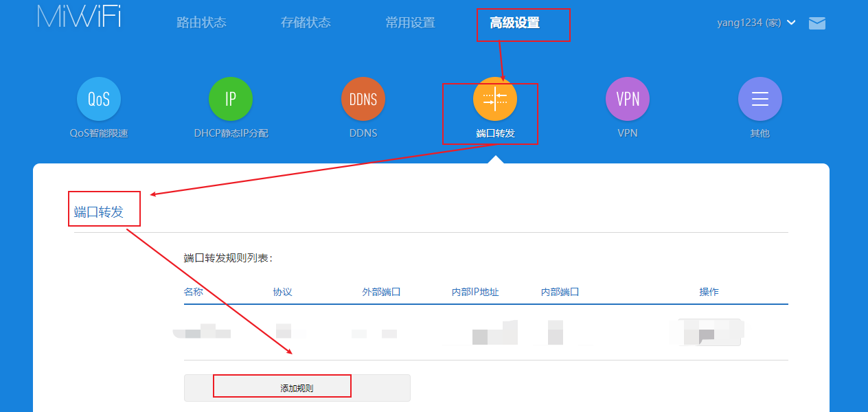
Task: Open the orange DDNS circle icon
Action: click(363, 99)
